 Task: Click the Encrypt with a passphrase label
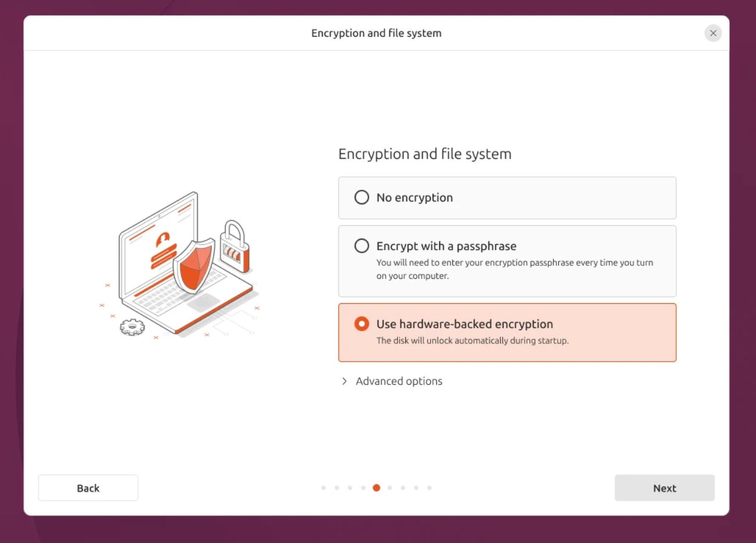pos(446,246)
